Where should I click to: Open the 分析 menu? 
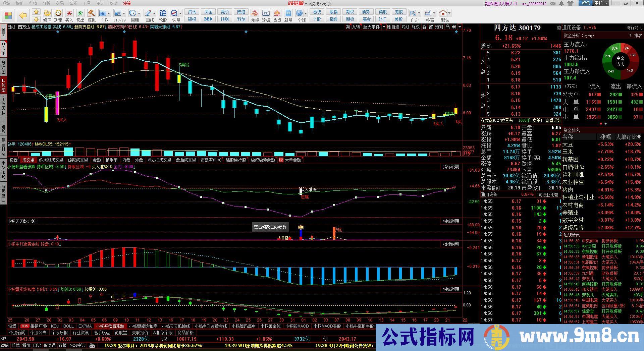tap(46, 3)
